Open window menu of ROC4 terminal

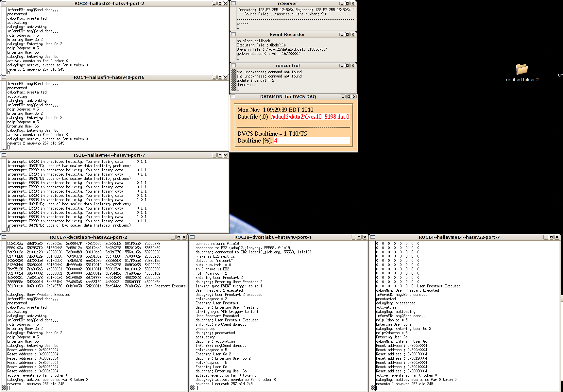point(4,77)
